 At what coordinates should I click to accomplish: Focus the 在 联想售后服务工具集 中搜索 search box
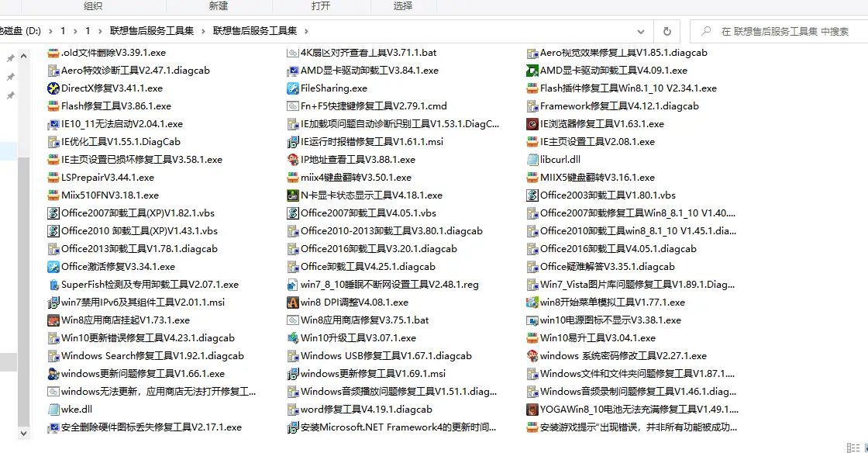click(783, 32)
